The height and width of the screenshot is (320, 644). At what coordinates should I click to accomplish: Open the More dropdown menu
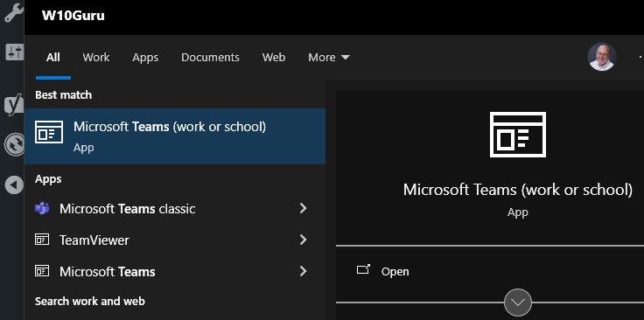(x=329, y=58)
